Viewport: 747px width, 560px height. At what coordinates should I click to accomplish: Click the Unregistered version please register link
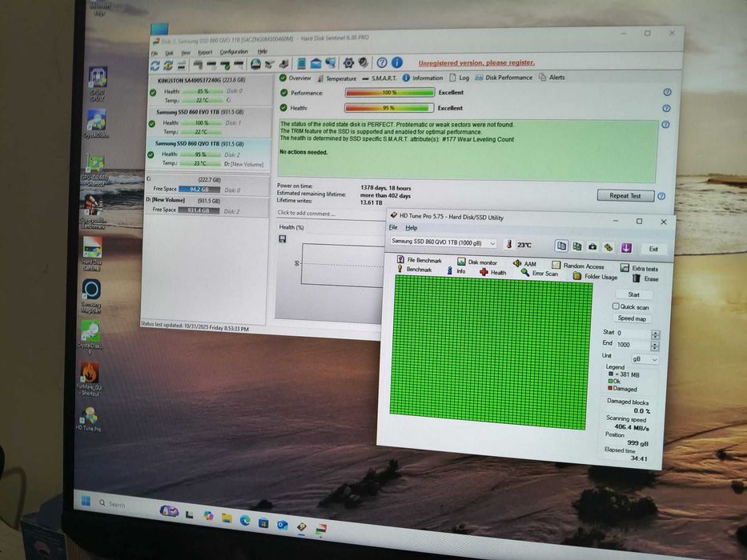tap(476, 63)
